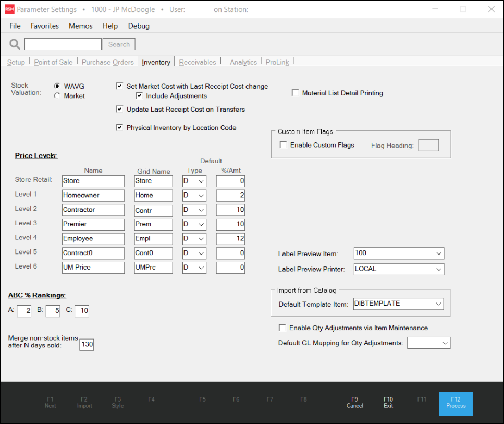Click the ABC Rankings B percentage field
This screenshot has height=424, width=504.
pos(53,311)
